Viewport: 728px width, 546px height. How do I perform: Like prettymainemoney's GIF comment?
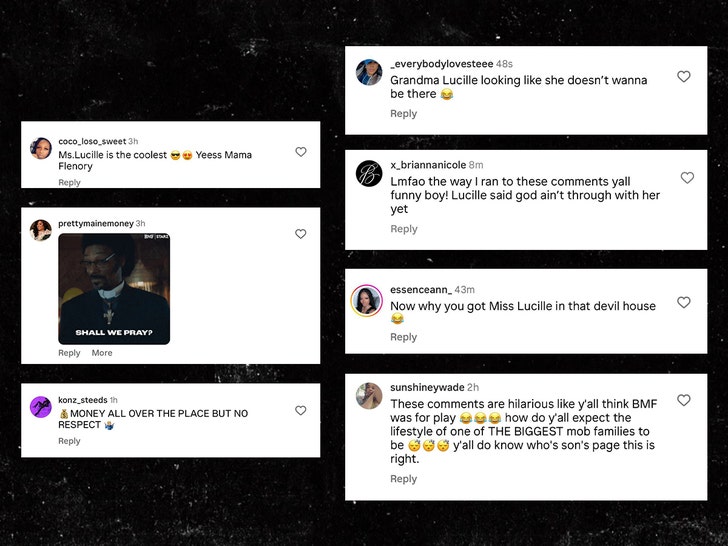coord(300,234)
